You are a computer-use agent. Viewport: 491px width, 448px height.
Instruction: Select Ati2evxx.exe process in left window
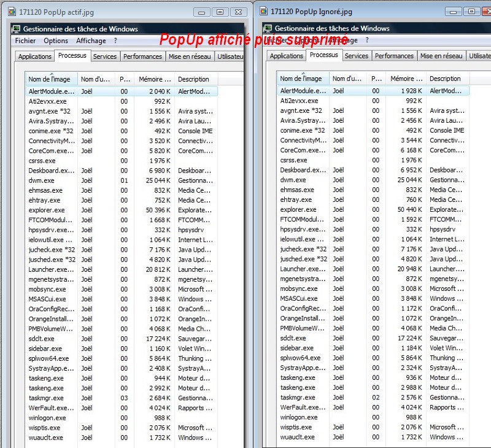pyautogui.click(x=122, y=101)
